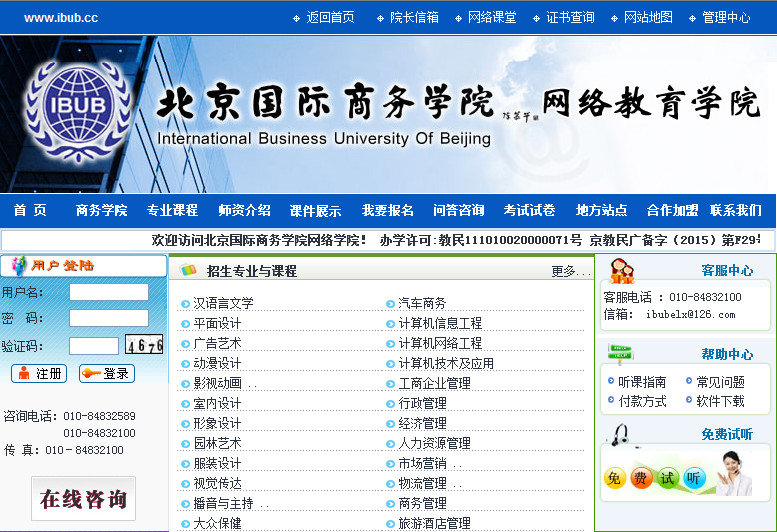
Task: Select 课件展示 in main navigation
Action: tap(316, 211)
